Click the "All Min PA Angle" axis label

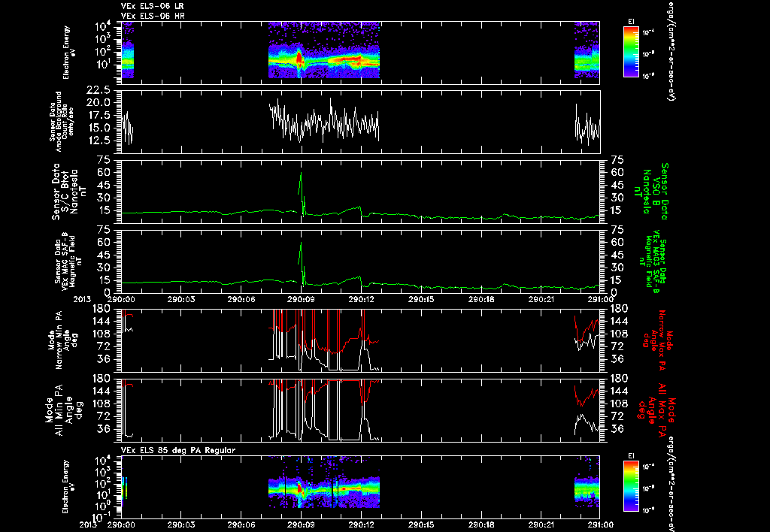click(x=65, y=410)
